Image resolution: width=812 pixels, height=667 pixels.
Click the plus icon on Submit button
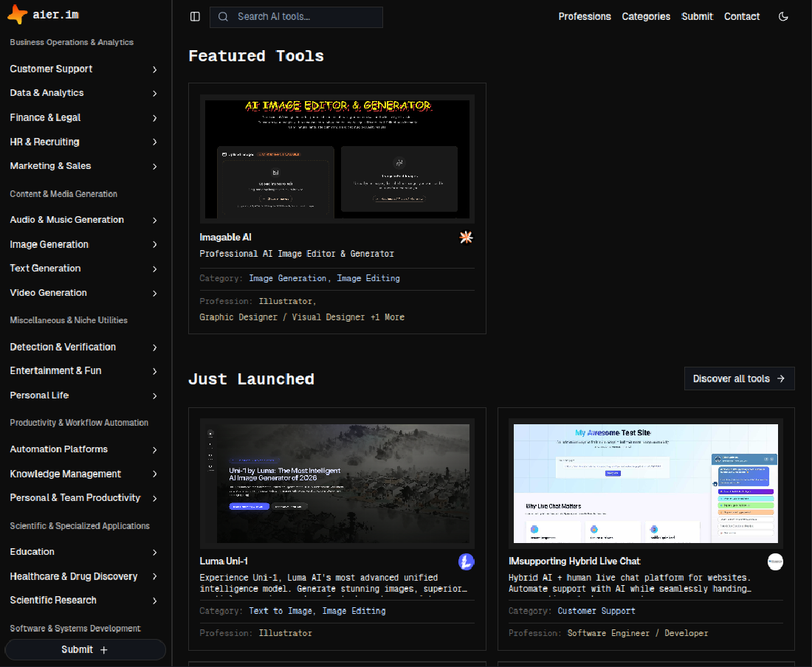tap(103, 650)
